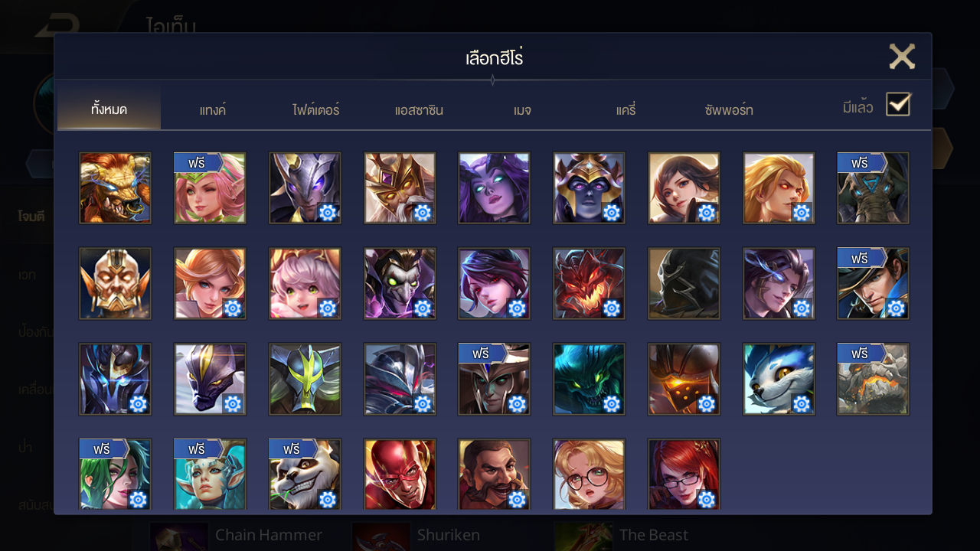Toggle the มีแล้ว owned-heroes checkbox
The height and width of the screenshot is (551, 980).
tap(898, 104)
